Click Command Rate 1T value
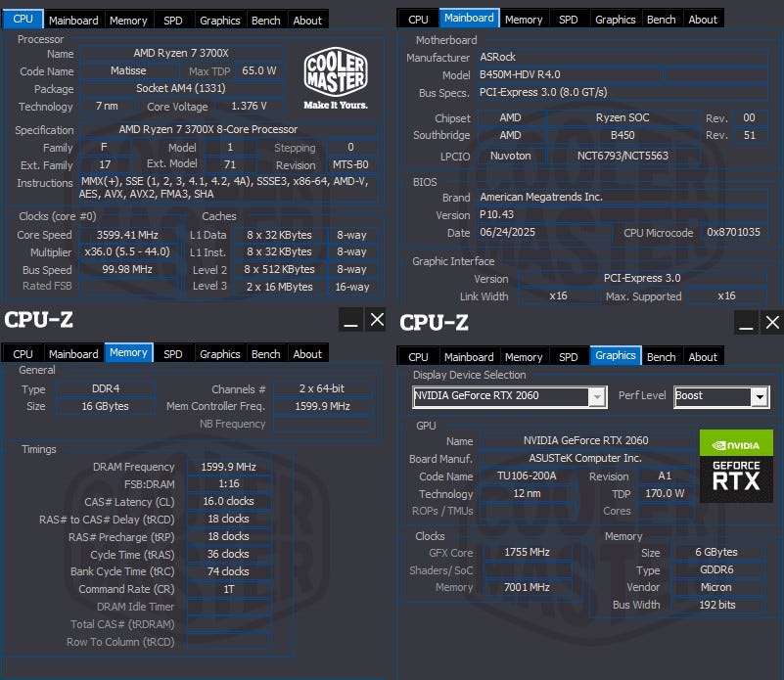784x680 pixels. tap(228, 590)
